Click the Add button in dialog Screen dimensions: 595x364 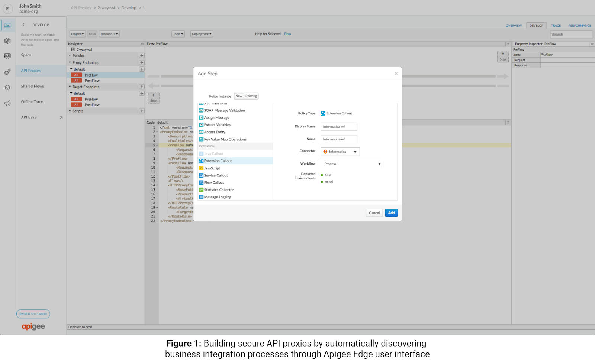(391, 213)
